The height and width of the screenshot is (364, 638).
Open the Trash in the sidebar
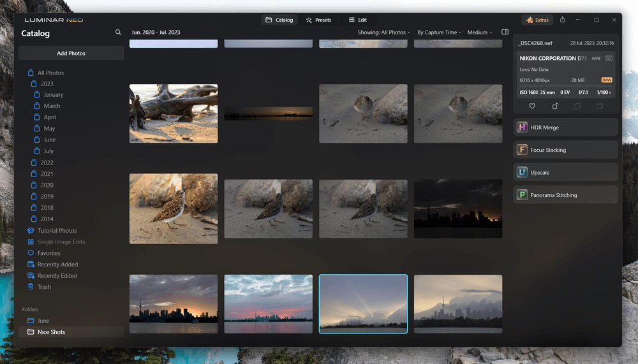coord(44,287)
